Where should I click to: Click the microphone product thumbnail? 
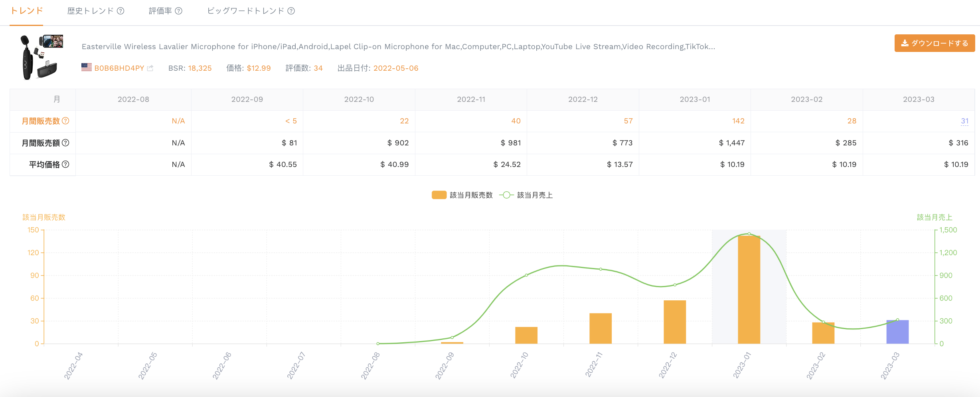point(41,57)
